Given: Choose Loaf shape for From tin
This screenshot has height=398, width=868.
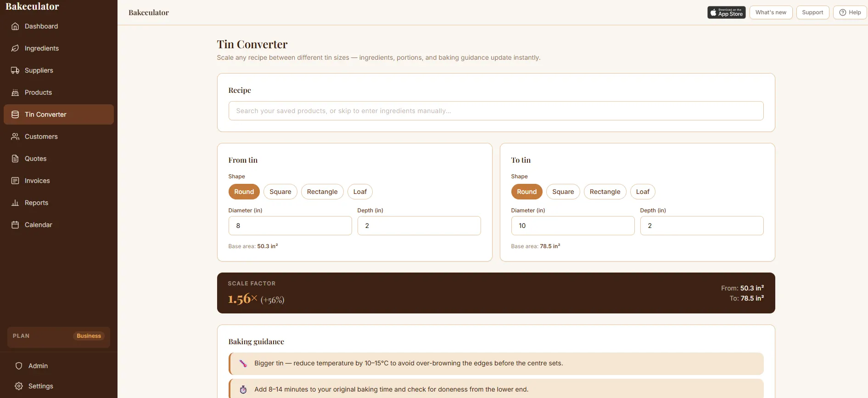Looking at the screenshot, I should click(x=360, y=192).
